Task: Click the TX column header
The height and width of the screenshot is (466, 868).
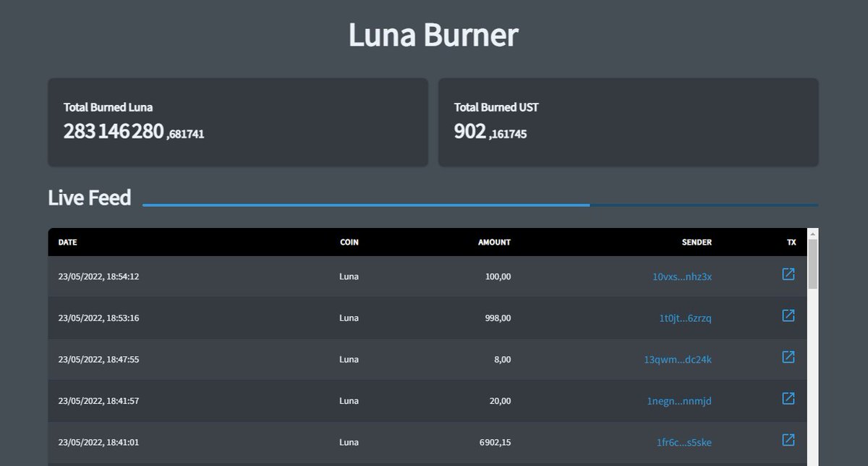Action: (x=791, y=242)
